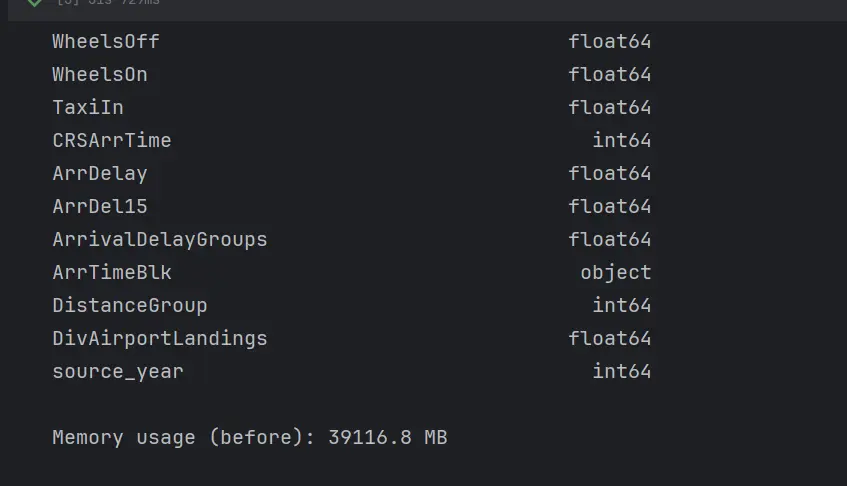Click the green cell execution checkmark icon
Image resolution: width=847 pixels, height=486 pixels.
35,2
